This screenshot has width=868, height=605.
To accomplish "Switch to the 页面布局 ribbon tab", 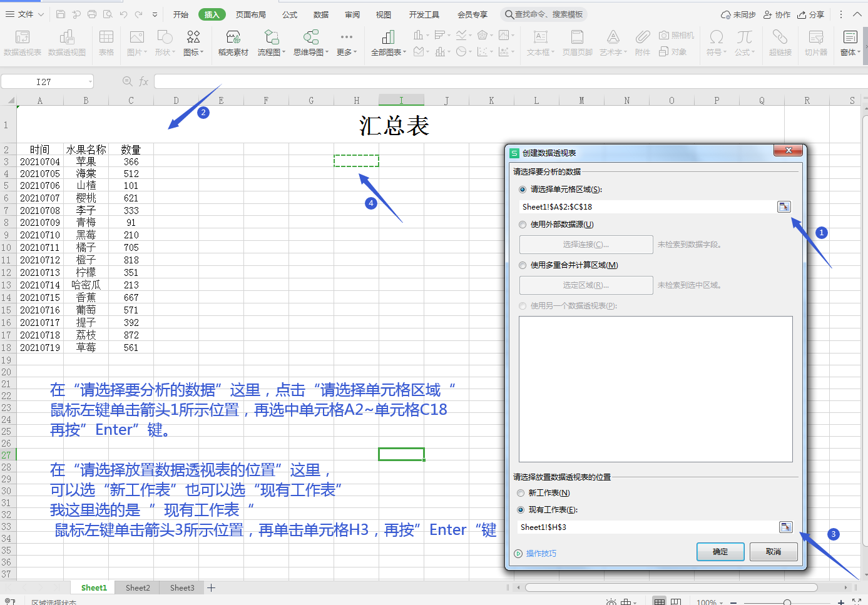I will click(x=251, y=14).
